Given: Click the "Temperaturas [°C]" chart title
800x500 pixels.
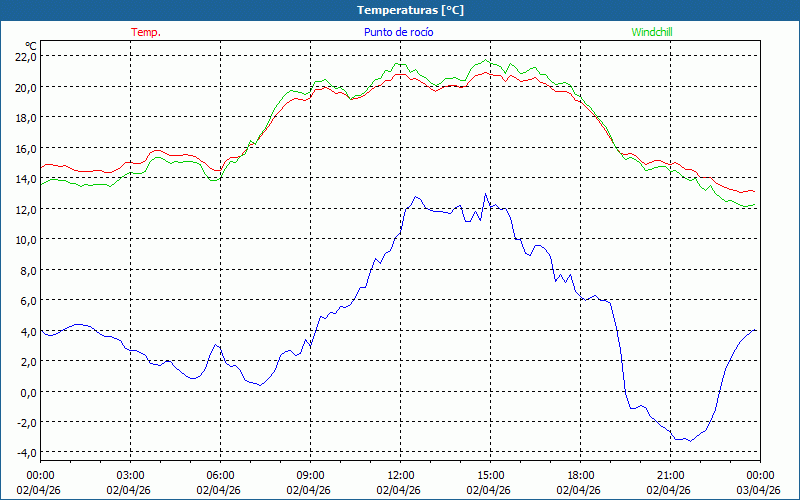Looking at the screenshot, I should pos(410,10).
